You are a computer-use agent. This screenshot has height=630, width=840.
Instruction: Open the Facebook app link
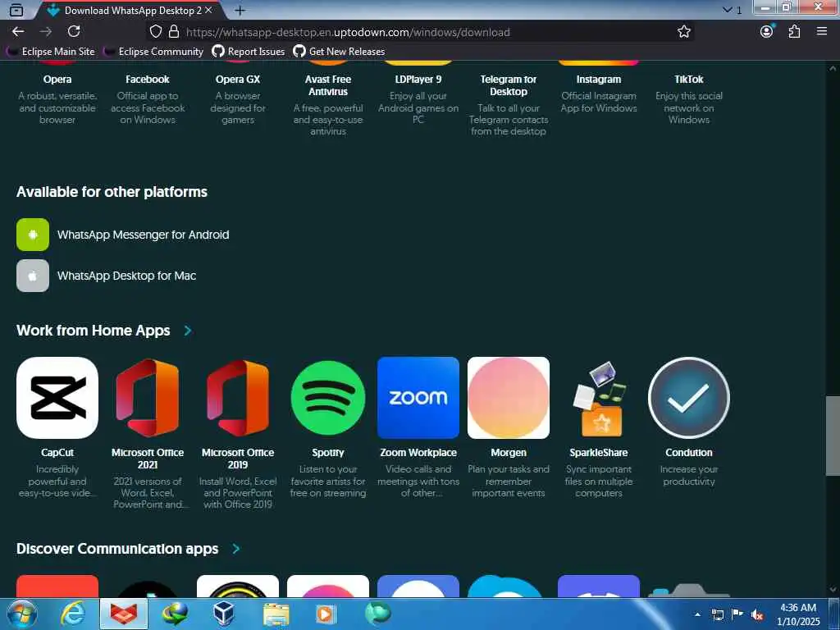148,80
